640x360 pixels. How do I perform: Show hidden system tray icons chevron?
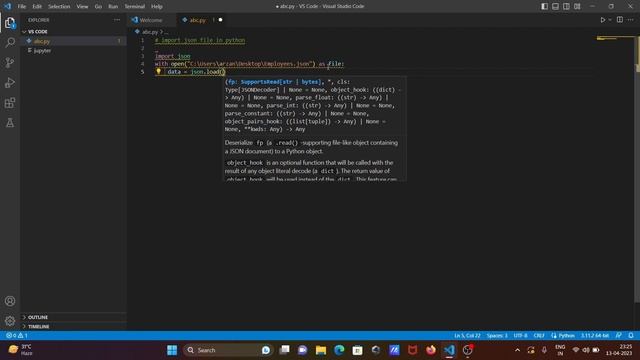(517, 350)
